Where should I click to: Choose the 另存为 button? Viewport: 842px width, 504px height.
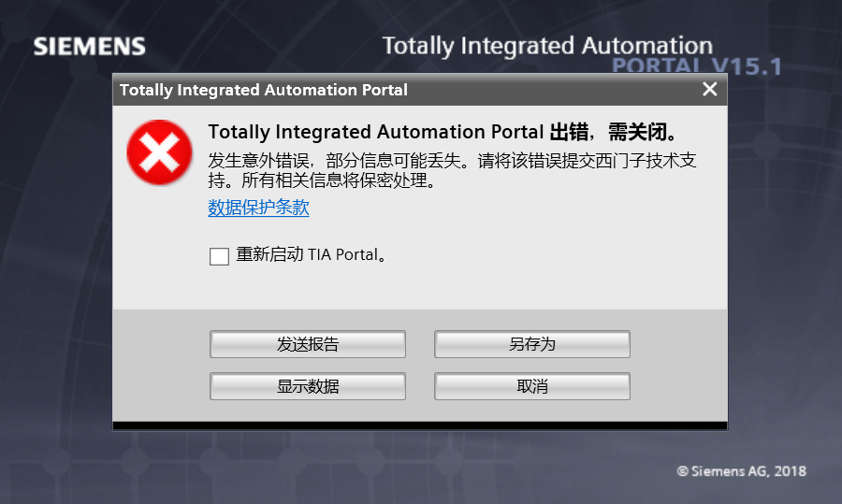[x=531, y=344]
